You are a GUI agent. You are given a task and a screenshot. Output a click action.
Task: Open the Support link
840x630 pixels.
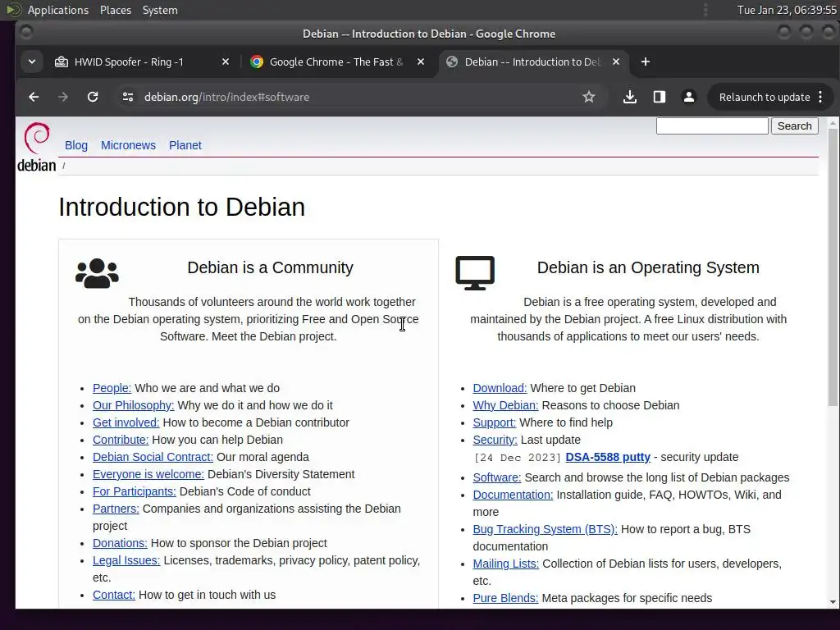[x=495, y=422]
